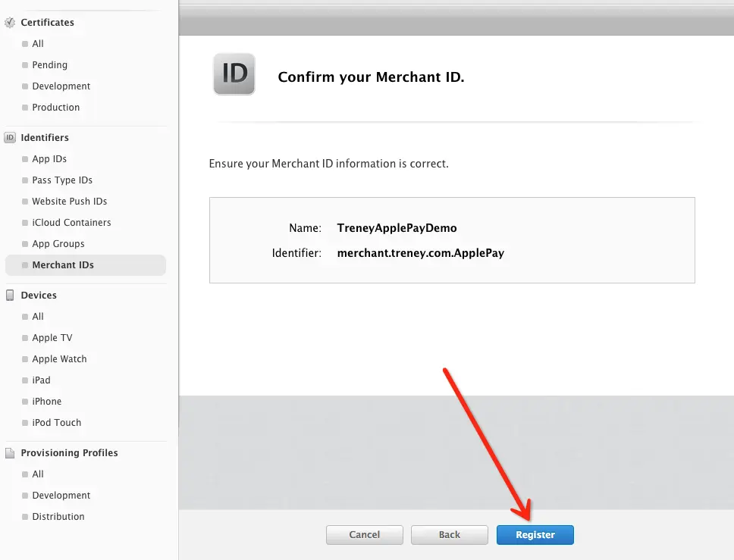Open Development under Provisioning Profiles
The image size is (734, 560).
[61, 496]
